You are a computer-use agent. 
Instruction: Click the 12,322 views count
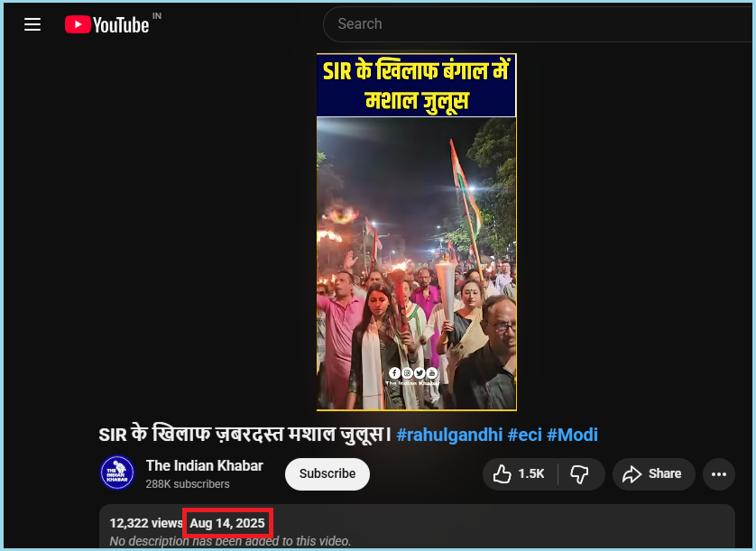[146, 523]
